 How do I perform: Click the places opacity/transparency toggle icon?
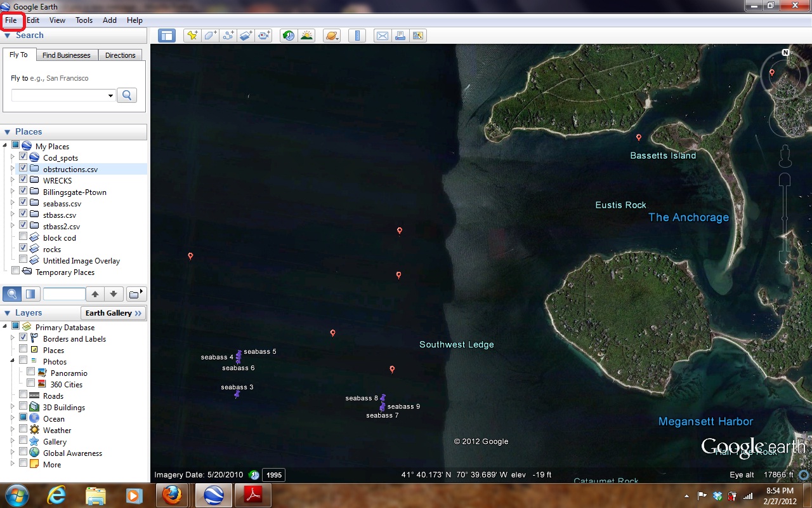30,294
